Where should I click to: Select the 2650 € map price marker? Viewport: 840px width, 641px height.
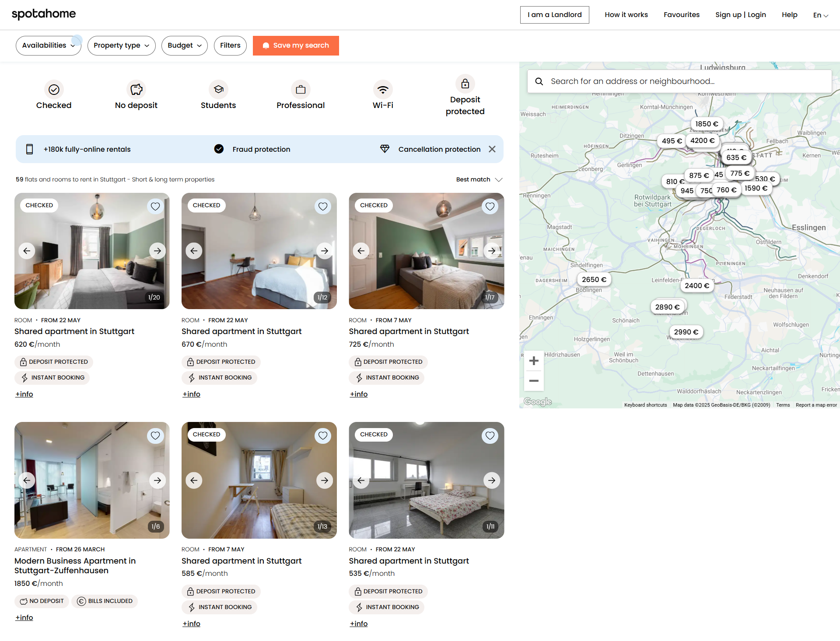coord(594,279)
